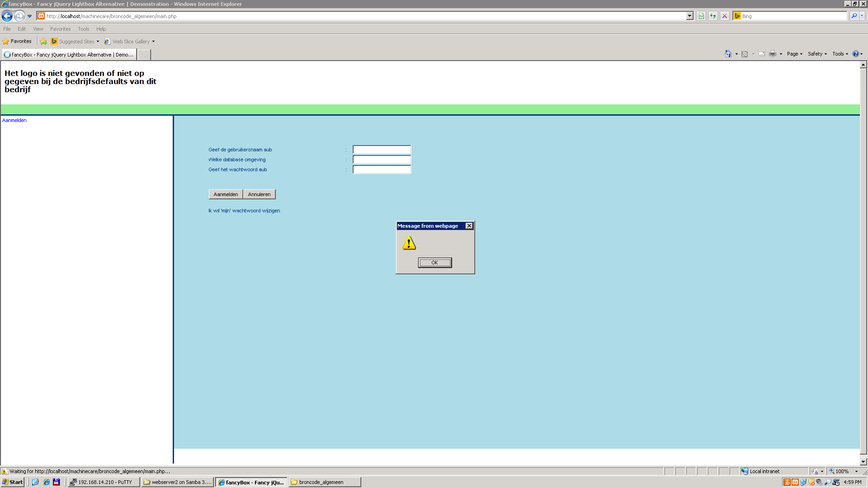
Task: Open the Favorites star button
Action: point(17,41)
